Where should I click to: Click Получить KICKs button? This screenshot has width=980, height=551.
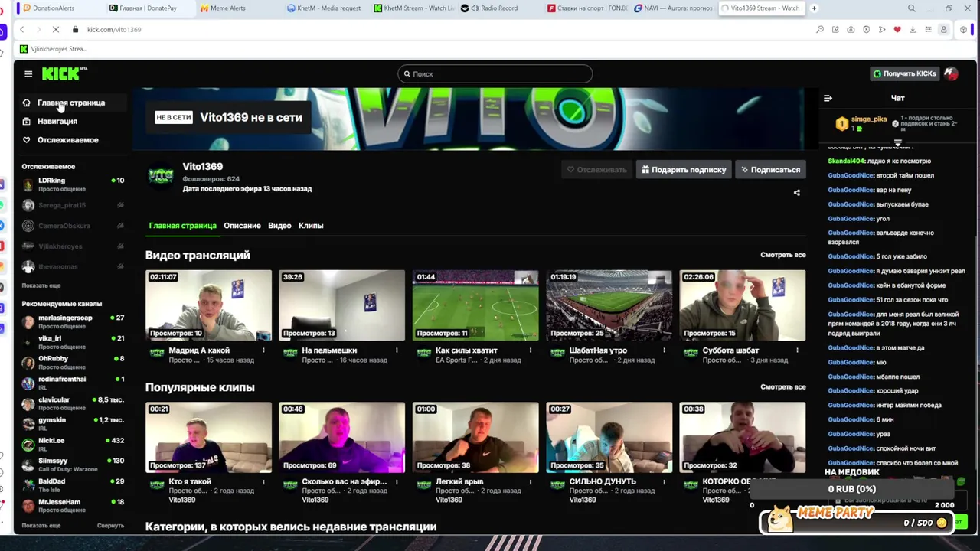coord(904,73)
